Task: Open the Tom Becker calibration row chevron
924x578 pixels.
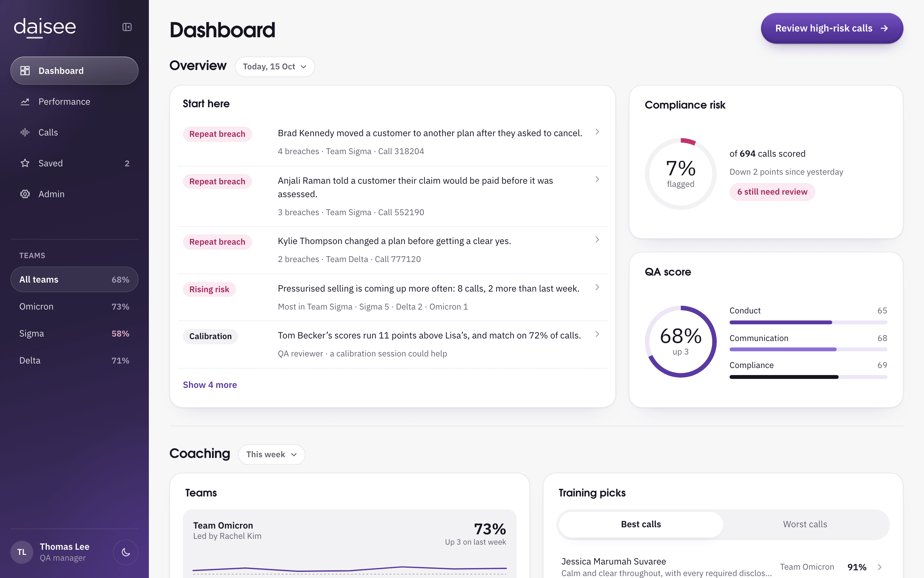Action: [x=597, y=334]
